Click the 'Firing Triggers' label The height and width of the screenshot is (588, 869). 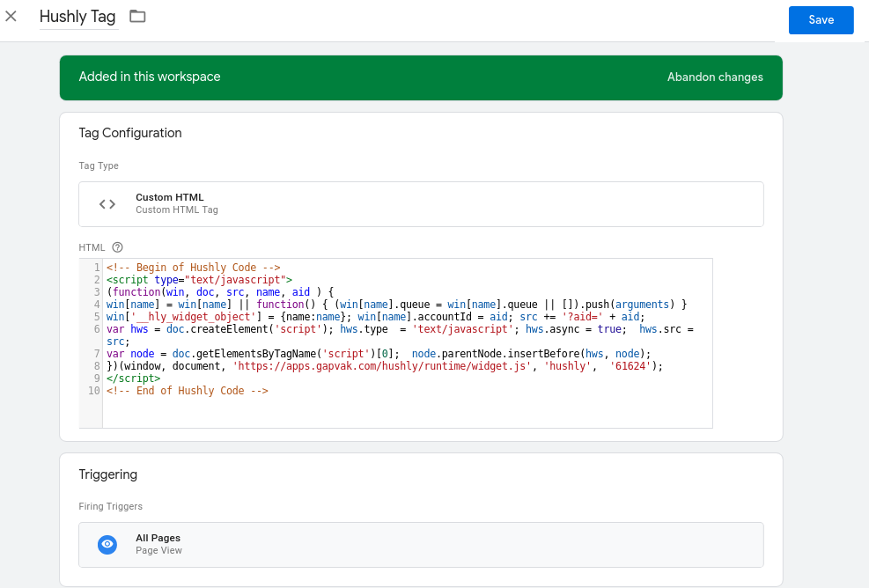(x=110, y=506)
